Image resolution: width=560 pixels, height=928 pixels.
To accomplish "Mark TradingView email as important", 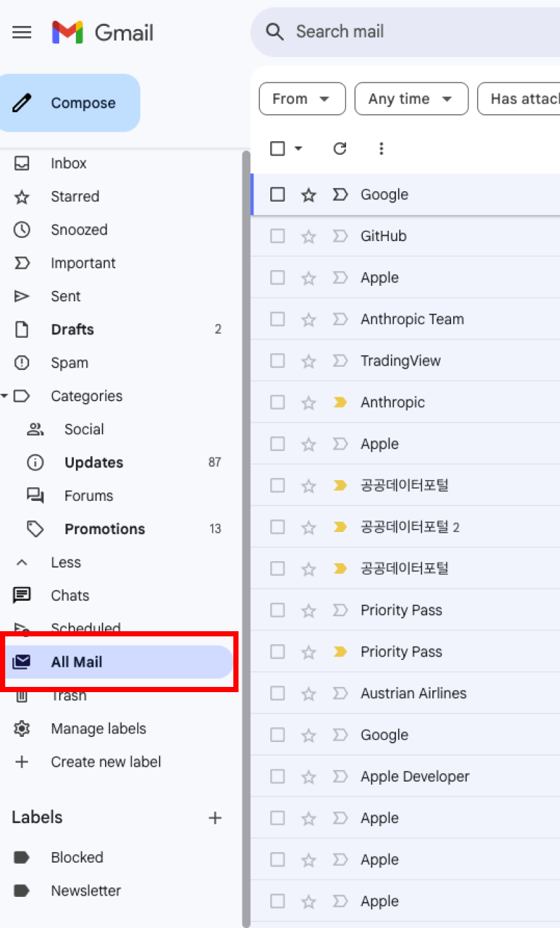I will (340, 361).
